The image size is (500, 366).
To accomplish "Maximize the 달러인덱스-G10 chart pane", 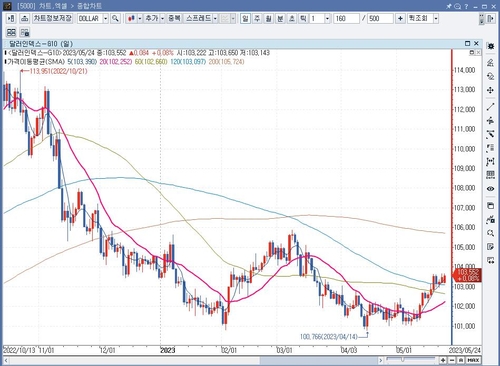I will 467,43.
